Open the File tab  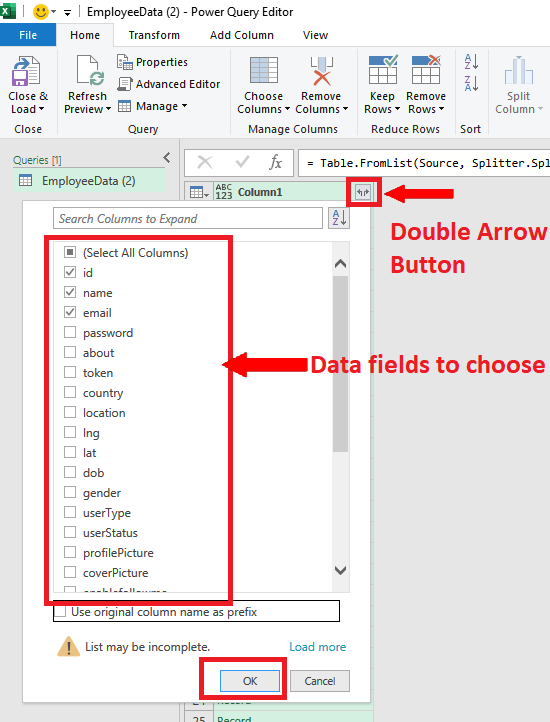28,35
